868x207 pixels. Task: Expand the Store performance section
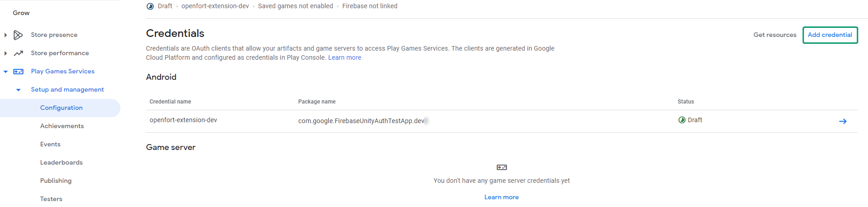pos(5,53)
